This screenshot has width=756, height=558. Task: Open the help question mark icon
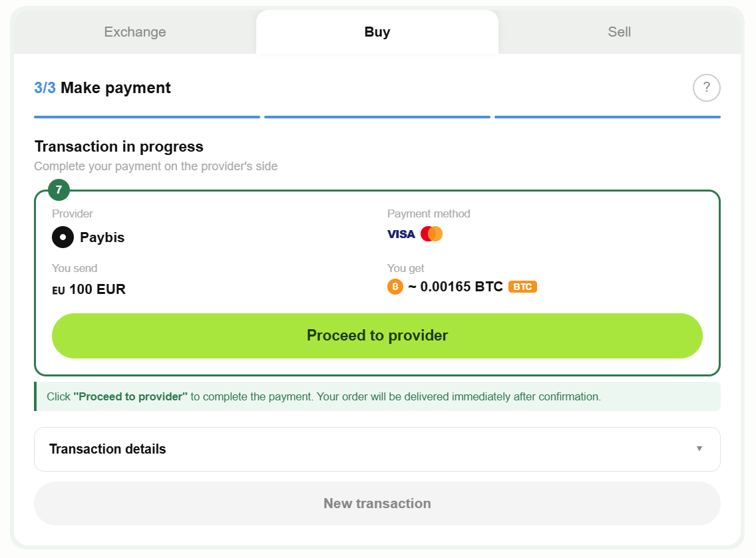706,88
